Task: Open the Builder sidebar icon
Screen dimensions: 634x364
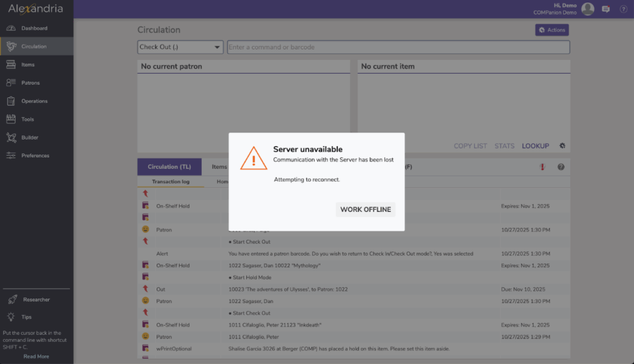Action: point(11,137)
